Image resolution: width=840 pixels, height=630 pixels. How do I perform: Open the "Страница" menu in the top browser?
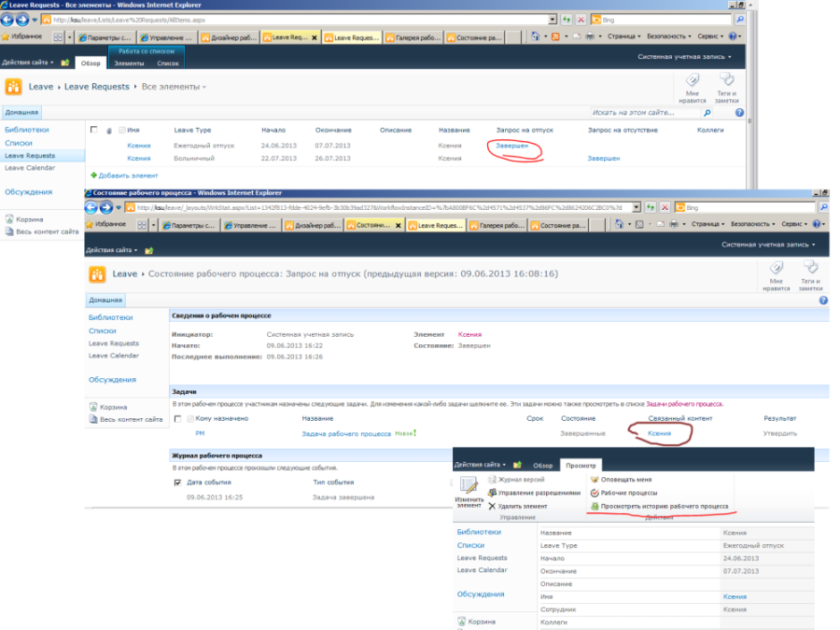coord(623,36)
